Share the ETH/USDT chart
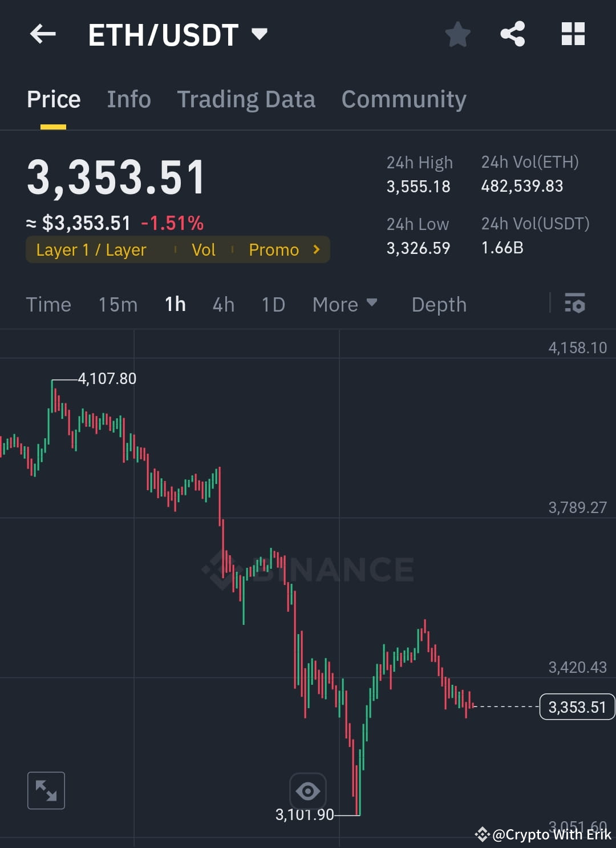616x848 pixels. coord(512,34)
